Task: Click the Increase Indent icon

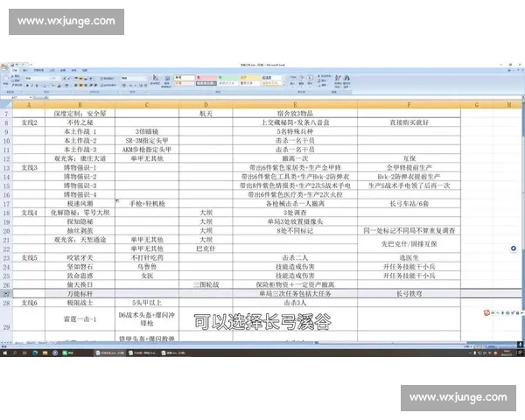Action: click(x=95, y=86)
